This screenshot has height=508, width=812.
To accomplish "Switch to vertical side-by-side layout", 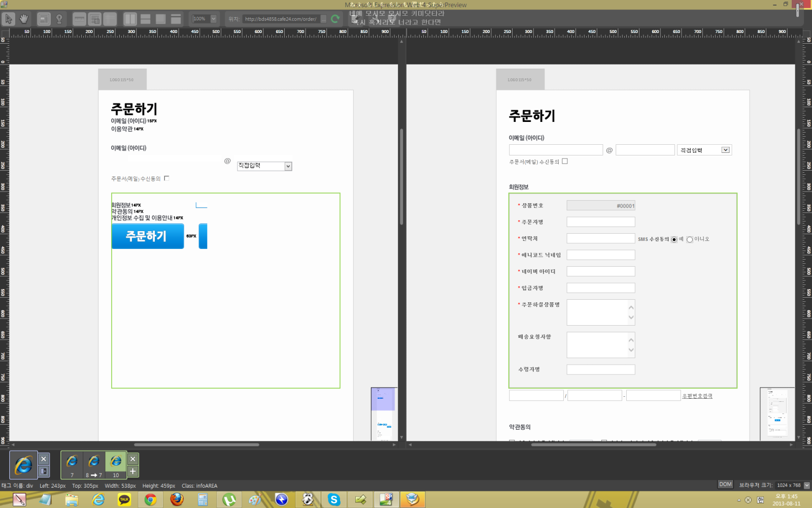I will pyautogui.click(x=130, y=19).
